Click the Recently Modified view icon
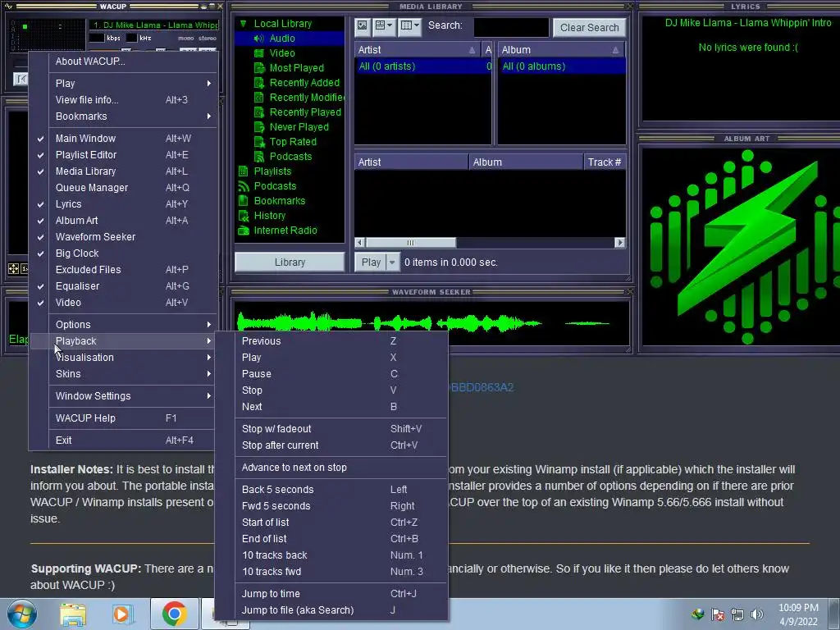The height and width of the screenshot is (630, 840). (x=259, y=98)
